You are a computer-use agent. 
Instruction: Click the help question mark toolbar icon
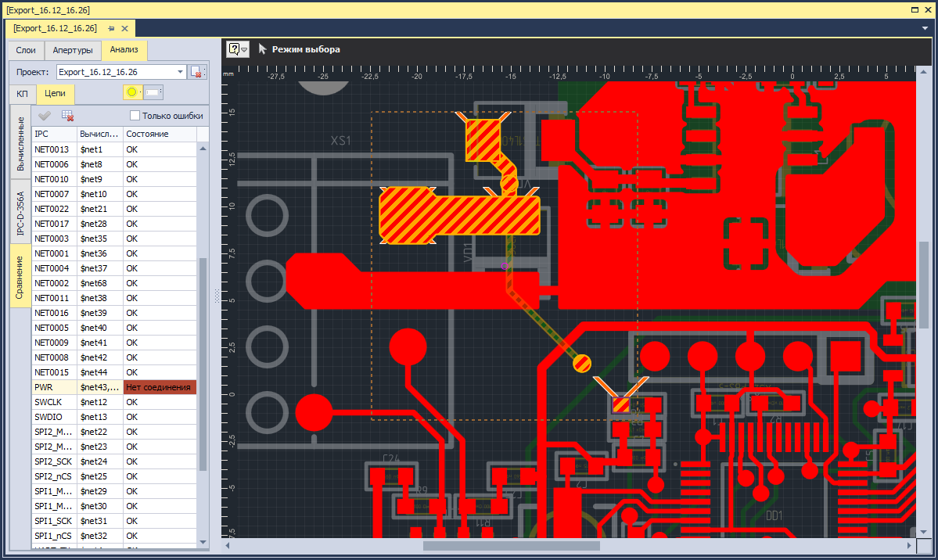(x=234, y=49)
